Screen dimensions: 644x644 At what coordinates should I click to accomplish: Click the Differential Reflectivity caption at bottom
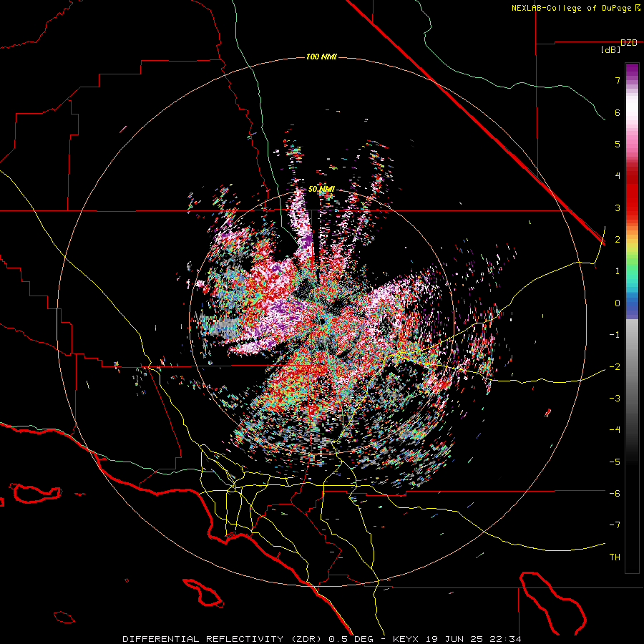pos(322,639)
